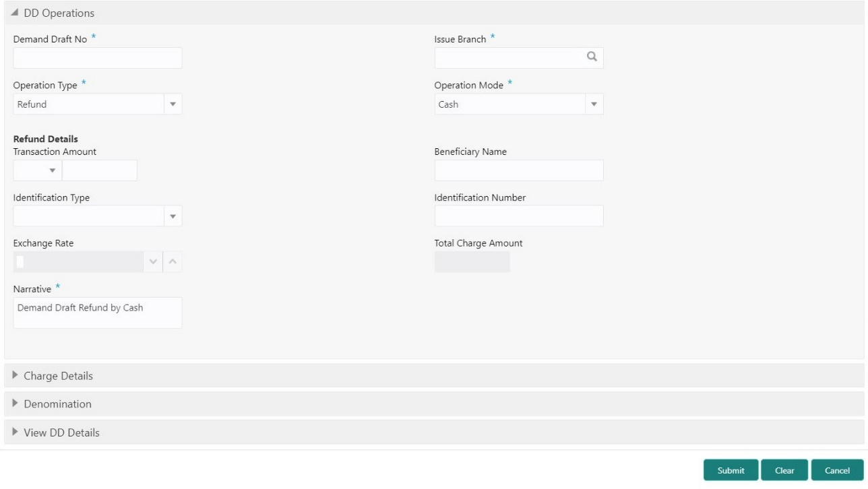Focus the Beneficiary Name field
Screen dimensions: 868x489
pyautogui.click(x=519, y=170)
